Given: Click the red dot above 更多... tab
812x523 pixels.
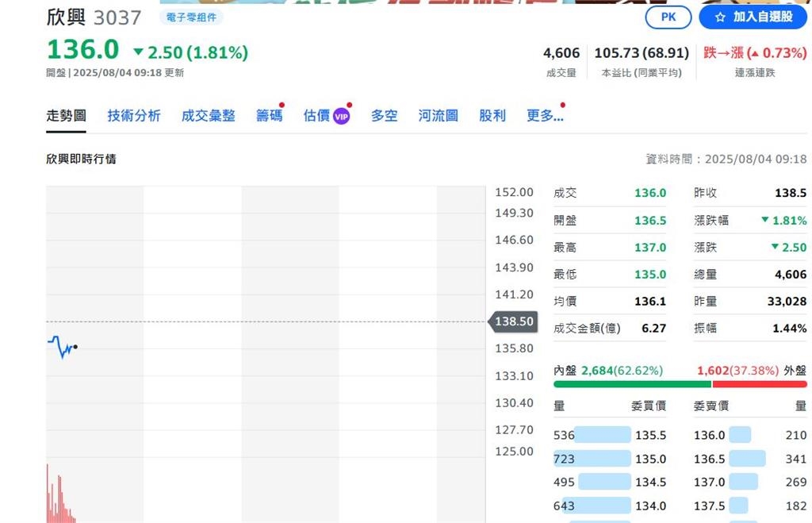Looking at the screenshot, I should click(562, 103).
